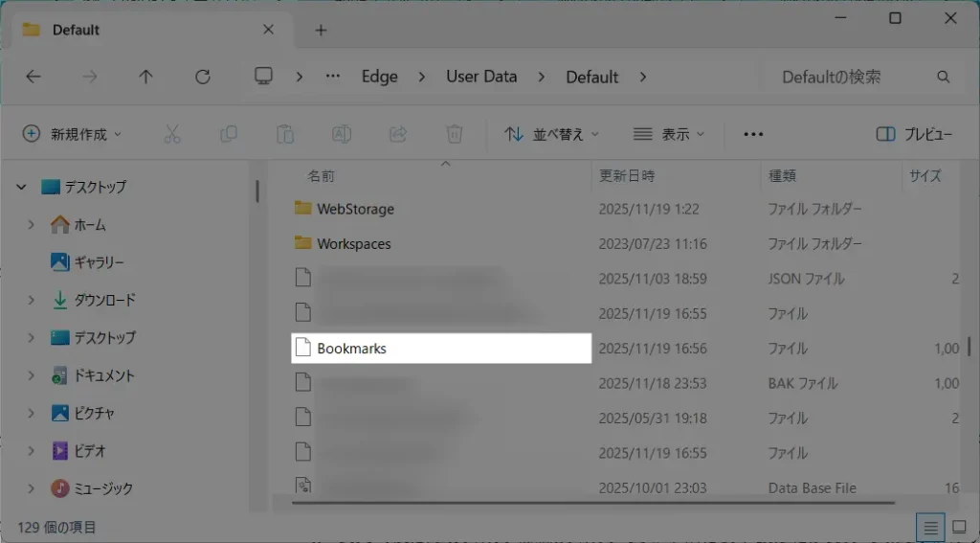This screenshot has height=543, width=980.
Task: Click the Share icon in toolbar
Action: (398, 134)
